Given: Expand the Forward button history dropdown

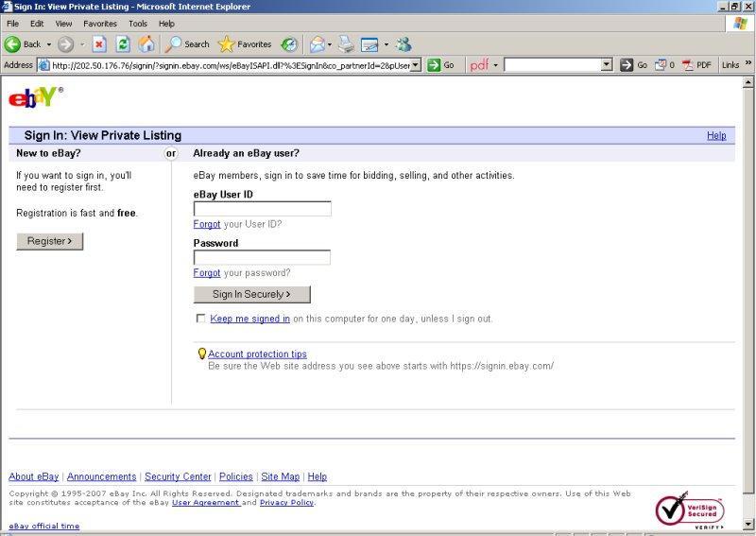Looking at the screenshot, I should (82, 44).
